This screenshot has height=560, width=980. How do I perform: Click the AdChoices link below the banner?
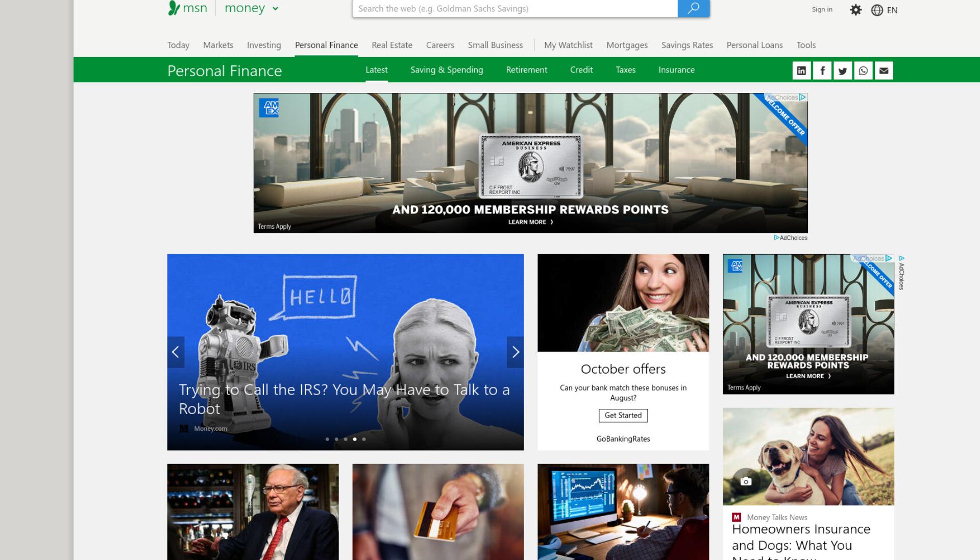pos(791,238)
